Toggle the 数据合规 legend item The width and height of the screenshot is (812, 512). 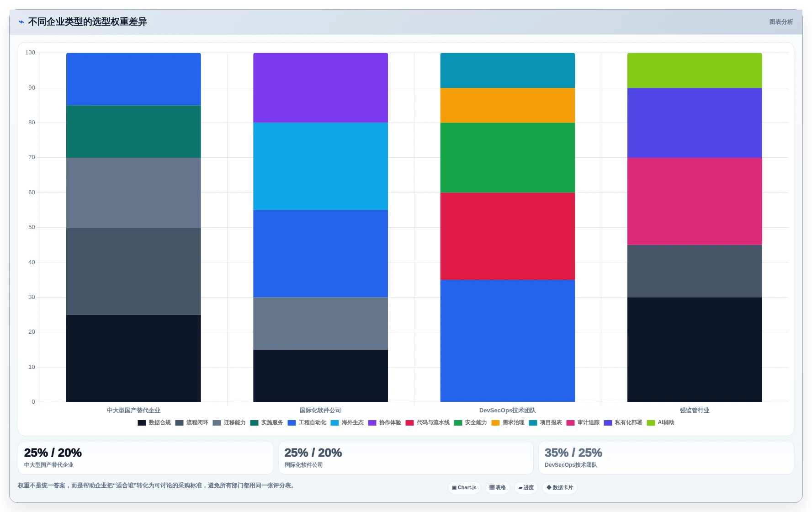pos(154,423)
